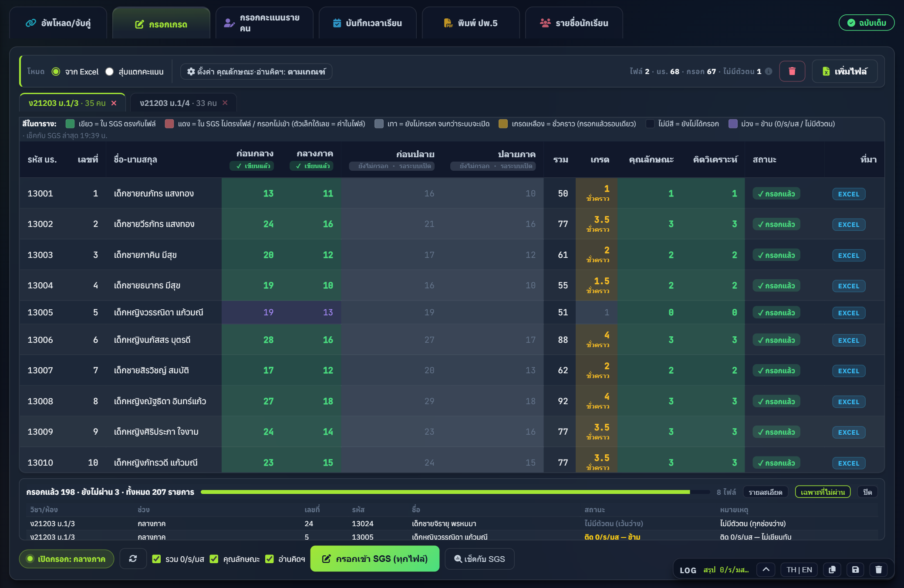Image resolution: width=904 pixels, height=588 pixels.
Task: Open the ตั้งค่า คุณลักษณะ settings dropdown
Action: pos(256,71)
